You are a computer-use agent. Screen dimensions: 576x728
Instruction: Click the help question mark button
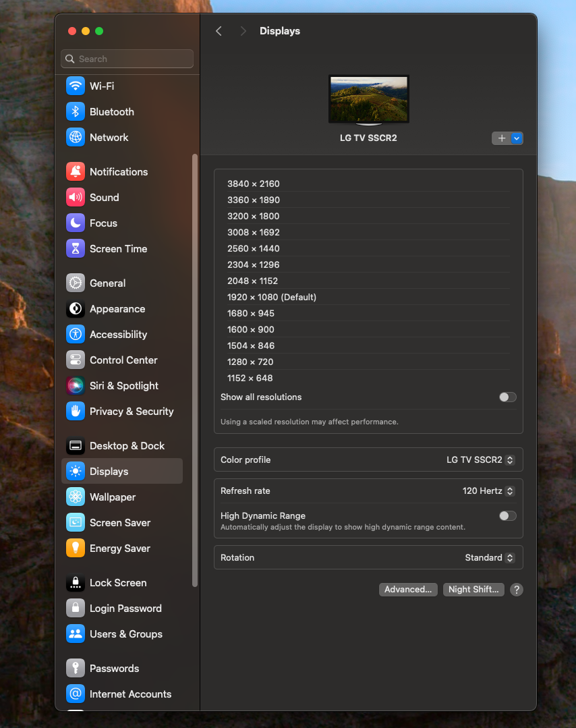click(516, 590)
